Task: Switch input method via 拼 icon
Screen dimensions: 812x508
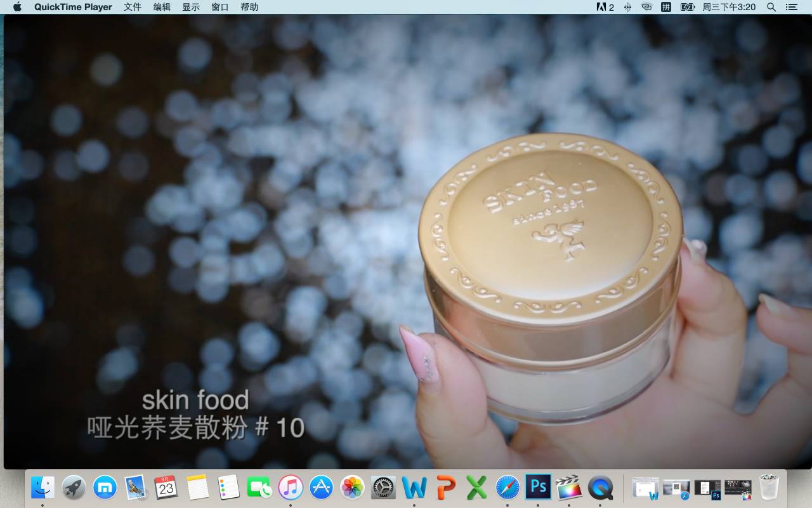Action: coord(666,7)
